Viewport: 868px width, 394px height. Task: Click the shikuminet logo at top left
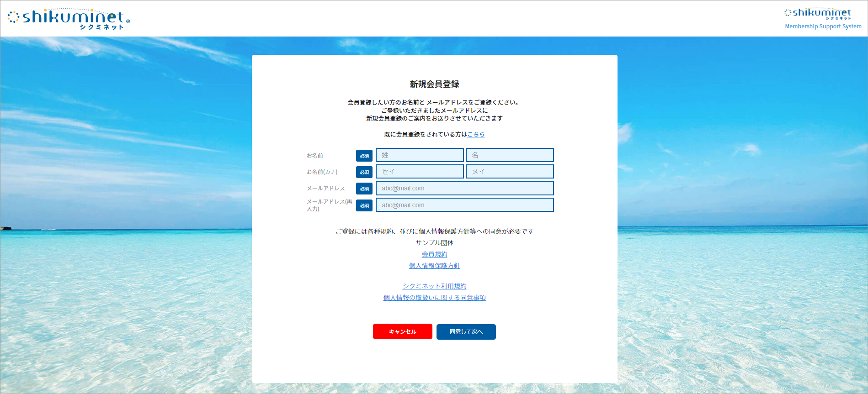click(x=69, y=19)
